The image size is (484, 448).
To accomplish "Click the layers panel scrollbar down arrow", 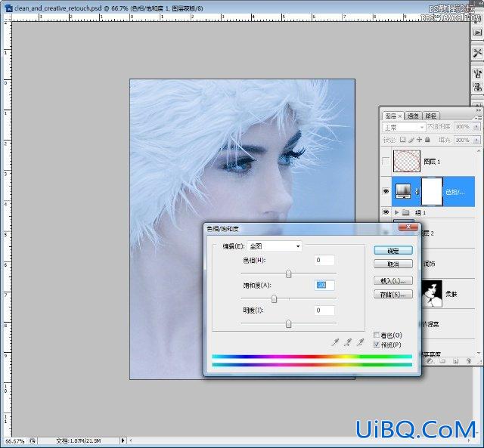I will (479, 354).
